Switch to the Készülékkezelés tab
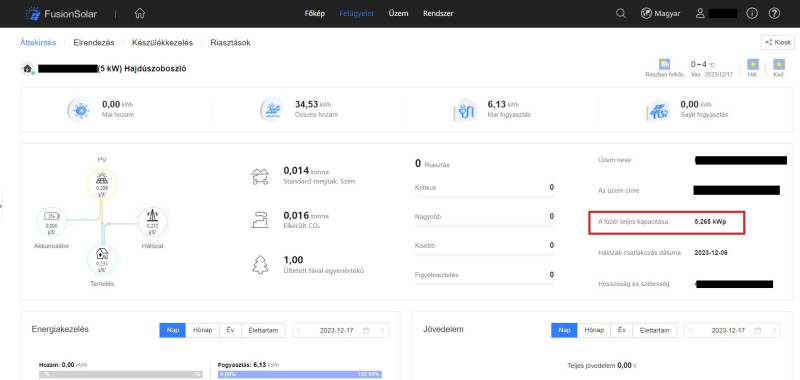This screenshot has height=380, width=800. [162, 43]
